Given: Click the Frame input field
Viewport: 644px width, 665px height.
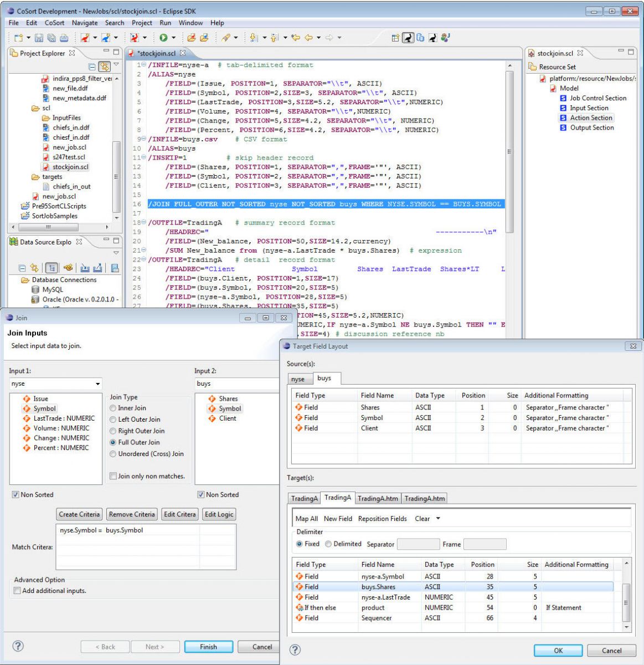Looking at the screenshot, I should tap(485, 544).
